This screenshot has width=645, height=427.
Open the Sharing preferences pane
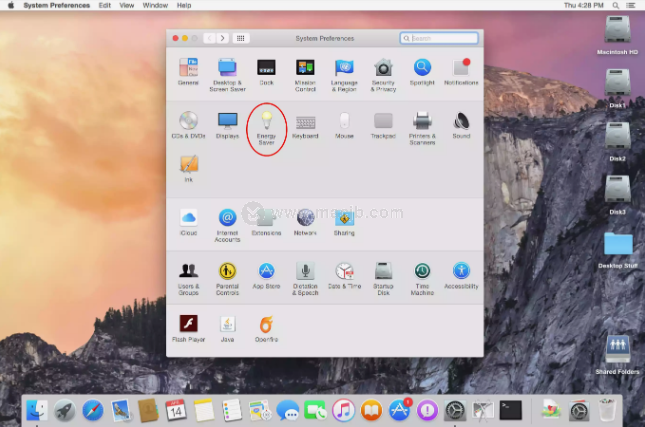pos(344,222)
